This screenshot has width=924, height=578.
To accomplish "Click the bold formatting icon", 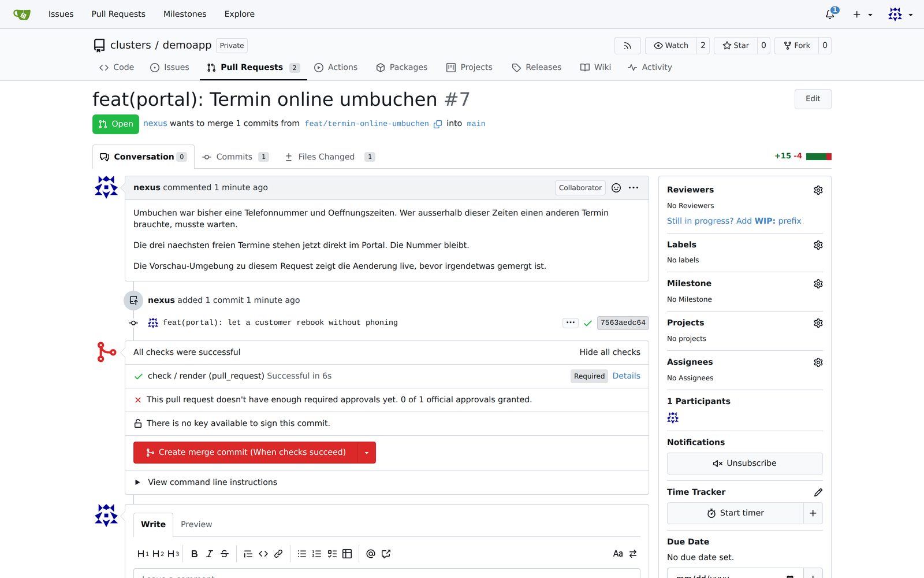I will 195,554.
